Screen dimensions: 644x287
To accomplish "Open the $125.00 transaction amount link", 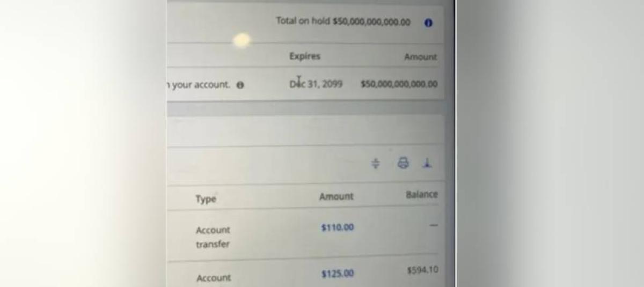I will [x=338, y=274].
